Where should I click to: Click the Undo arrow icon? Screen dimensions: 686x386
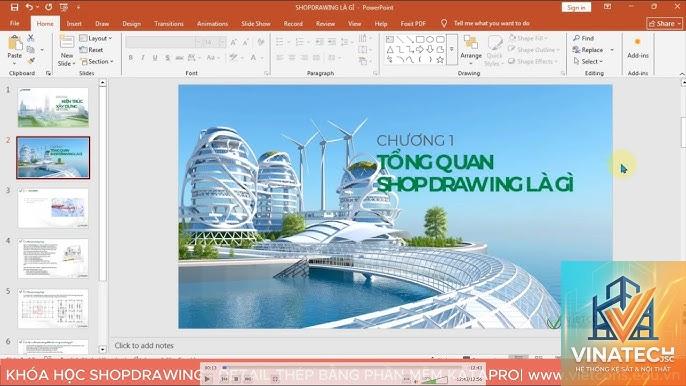coord(29,7)
